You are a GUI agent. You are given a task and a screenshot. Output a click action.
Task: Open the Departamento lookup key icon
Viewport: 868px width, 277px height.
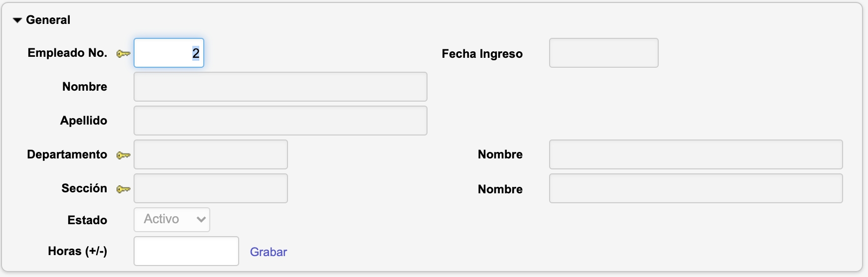coord(123,155)
